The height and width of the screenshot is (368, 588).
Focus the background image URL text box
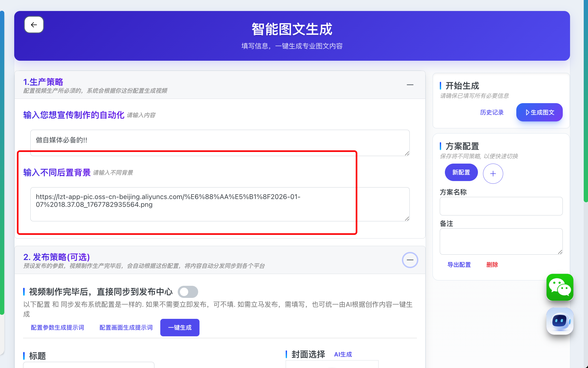(x=220, y=204)
